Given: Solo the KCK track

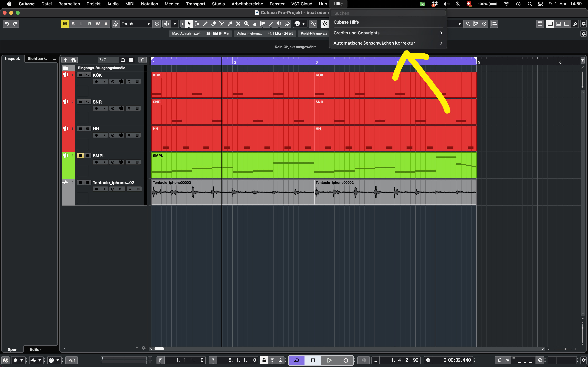Looking at the screenshot, I should pyautogui.click(x=88, y=75).
